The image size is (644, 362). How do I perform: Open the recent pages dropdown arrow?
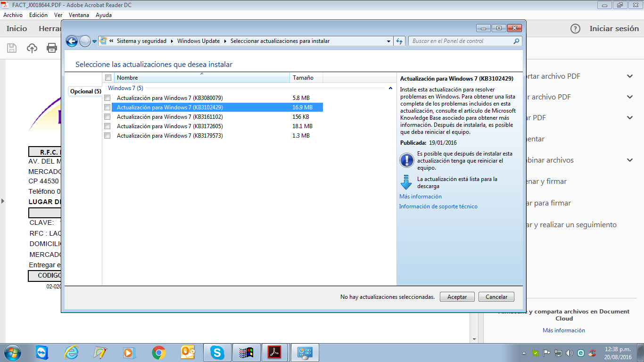click(94, 41)
